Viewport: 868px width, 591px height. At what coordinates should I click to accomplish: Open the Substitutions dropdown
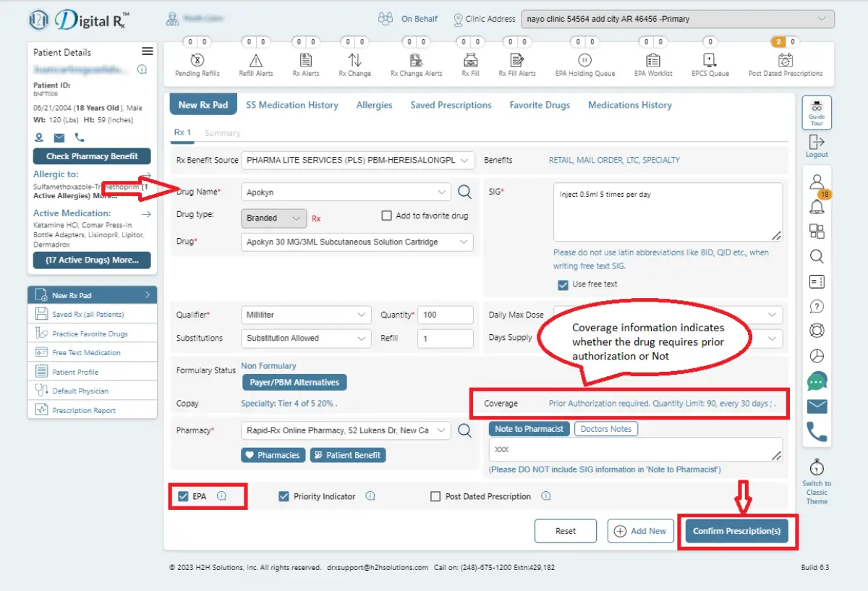coord(306,339)
